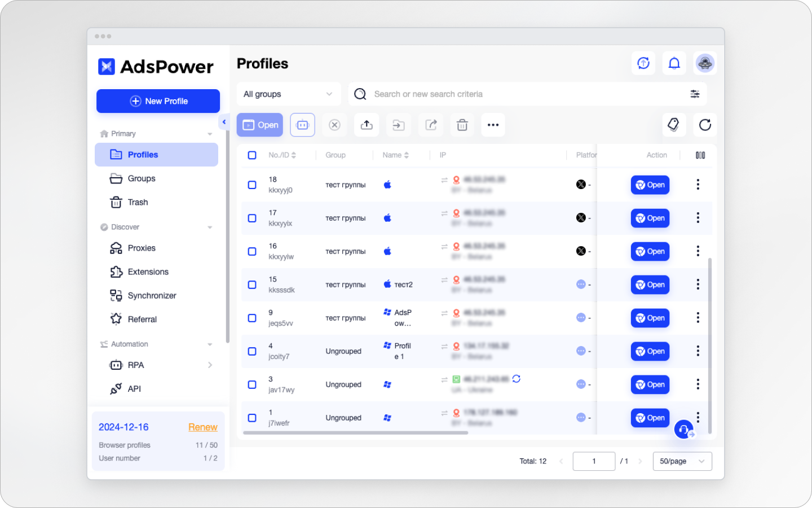Switch to the Groups sidebar item

[x=142, y=178]
